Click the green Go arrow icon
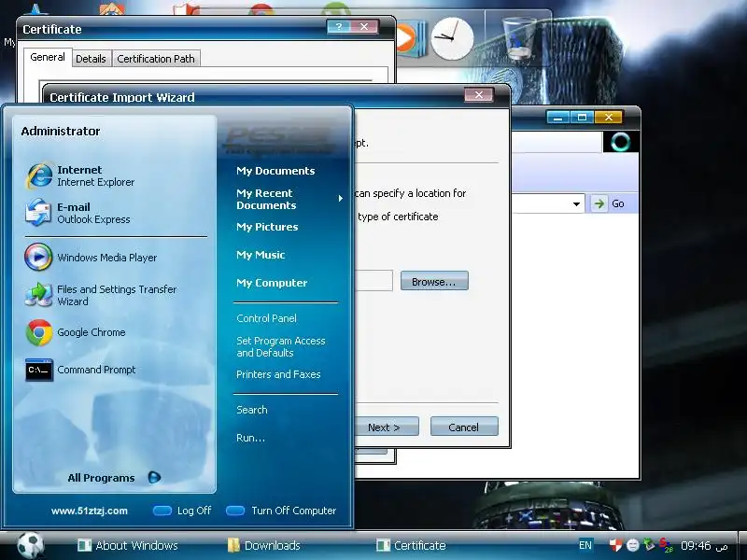 [x=599, y=203]
